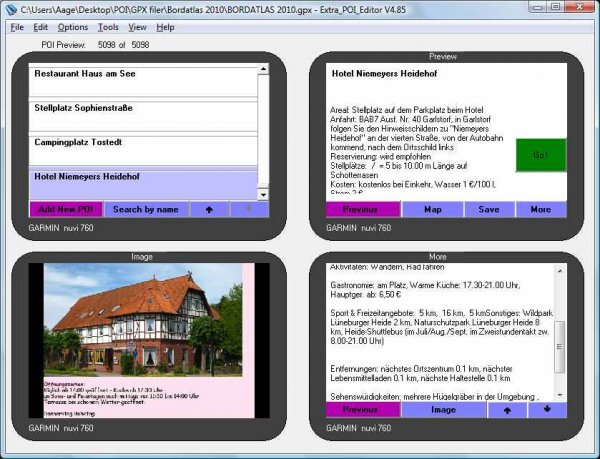Click the application icon in the title bar
Screen dimensions: 600x459
[x=11, y=9]
